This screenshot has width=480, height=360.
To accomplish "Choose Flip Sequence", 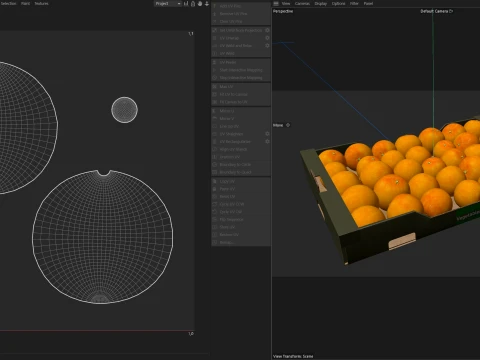I will pos(241,219).
